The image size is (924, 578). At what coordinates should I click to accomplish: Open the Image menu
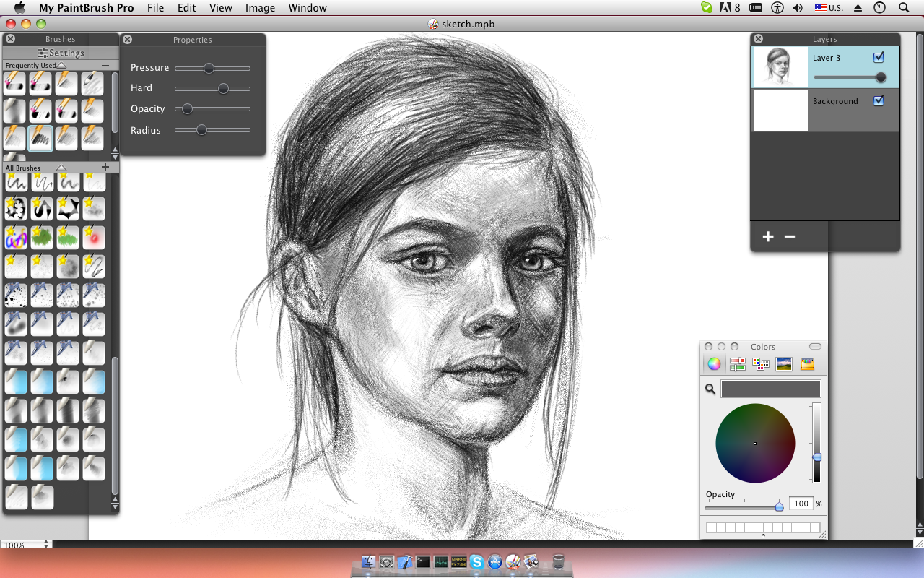pyautogui.click(x=260, y=8)
